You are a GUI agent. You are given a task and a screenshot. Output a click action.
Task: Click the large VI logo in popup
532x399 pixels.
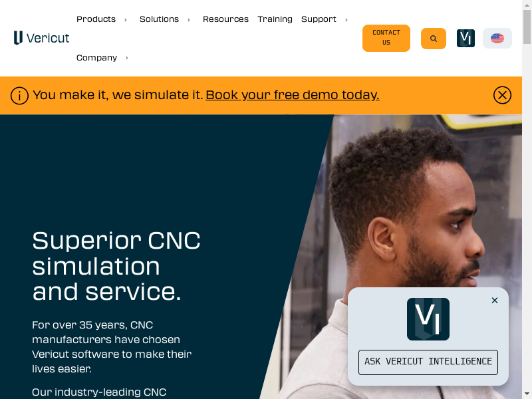tap(428, 319)
